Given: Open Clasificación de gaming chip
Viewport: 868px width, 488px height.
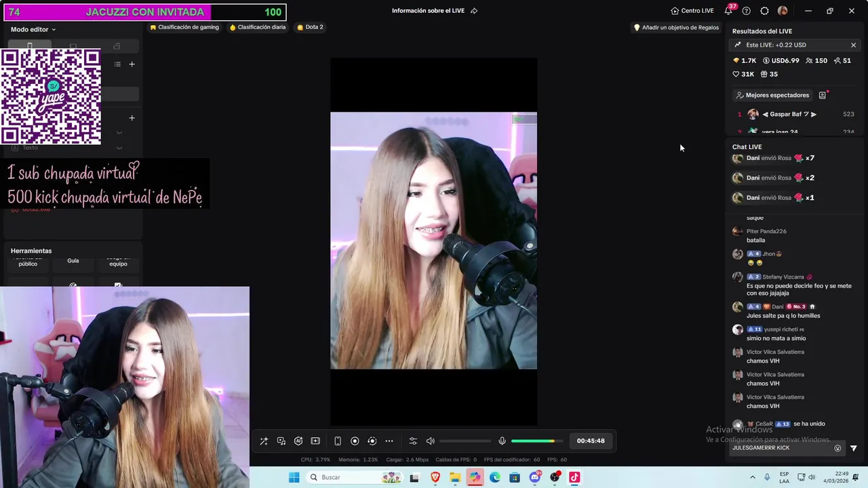Looking at the screenshot, I should click(184, 27).
